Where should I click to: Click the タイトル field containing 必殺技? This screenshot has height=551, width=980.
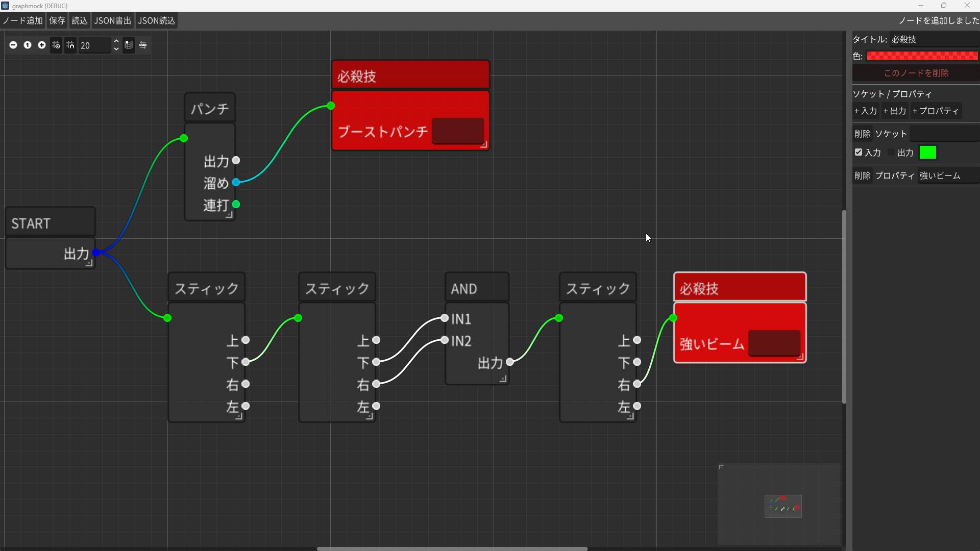click(934, 39)
